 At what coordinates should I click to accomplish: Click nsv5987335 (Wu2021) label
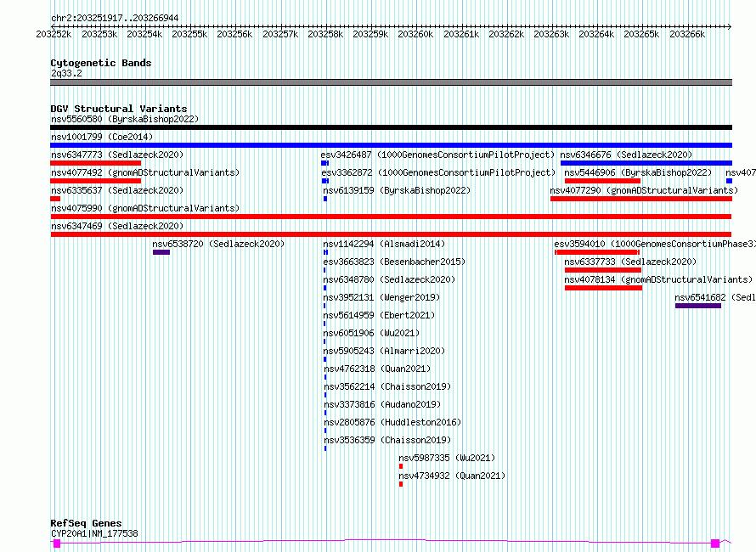447,458
